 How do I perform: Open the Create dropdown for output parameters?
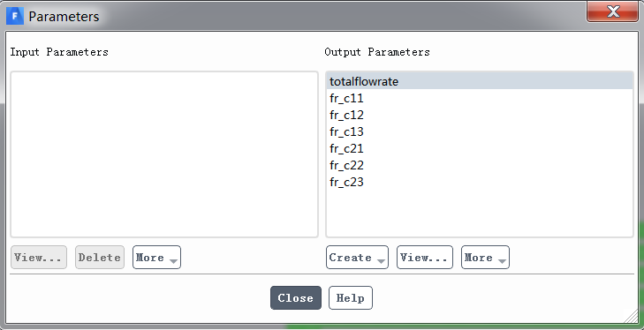357,258
